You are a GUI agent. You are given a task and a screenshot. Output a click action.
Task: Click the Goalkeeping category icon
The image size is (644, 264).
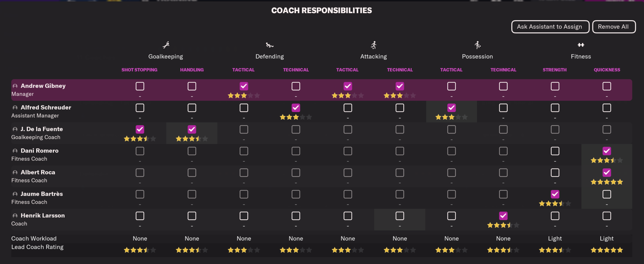(x=166, y=45)
